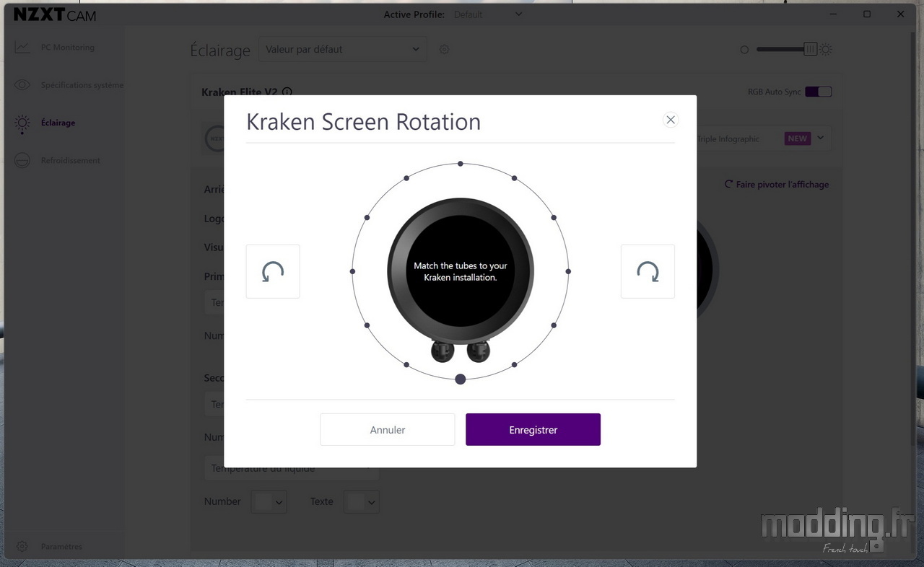The width and height of the screenshot is (924, 567).
Task: Rotate the Kraken screen counterclockwise
Action: pos(273,271)
